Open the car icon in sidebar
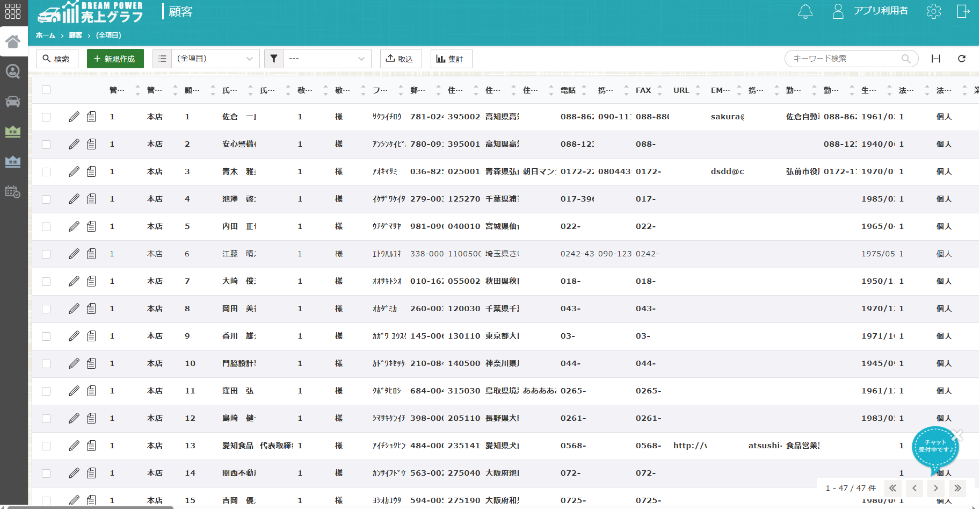 point(13,102)
